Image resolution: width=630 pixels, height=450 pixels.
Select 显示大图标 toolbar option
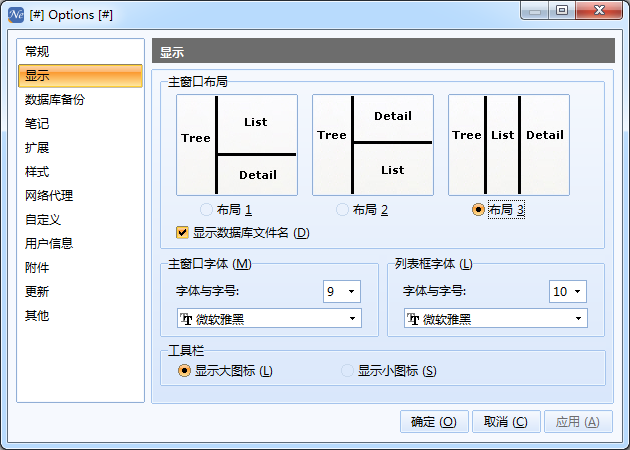(x=184, y=371)
